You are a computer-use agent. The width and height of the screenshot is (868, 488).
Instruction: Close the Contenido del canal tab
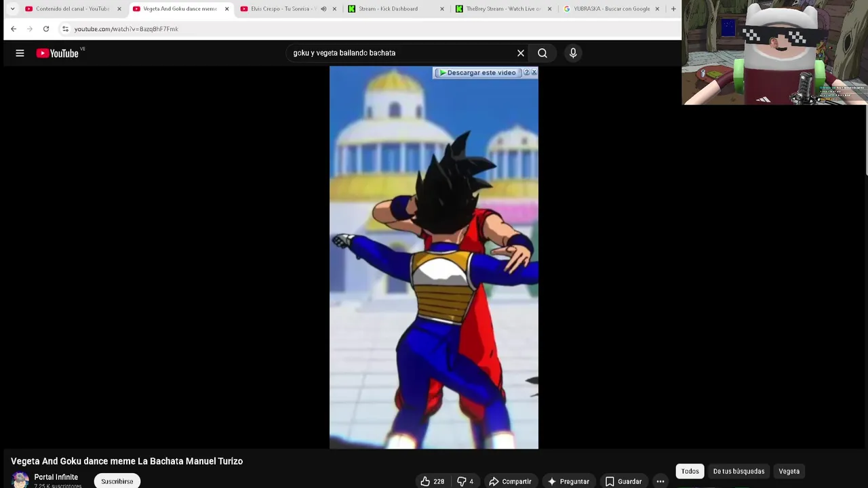click(119, 9)
